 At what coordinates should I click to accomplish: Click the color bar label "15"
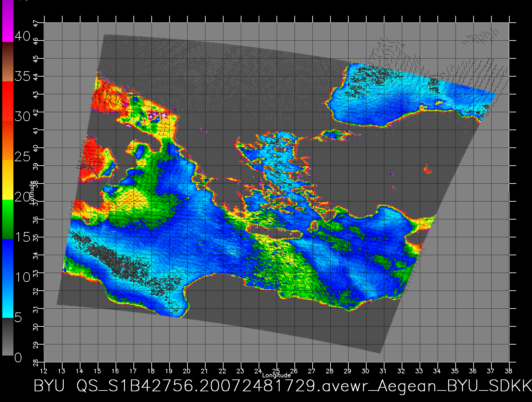[22, 237]
